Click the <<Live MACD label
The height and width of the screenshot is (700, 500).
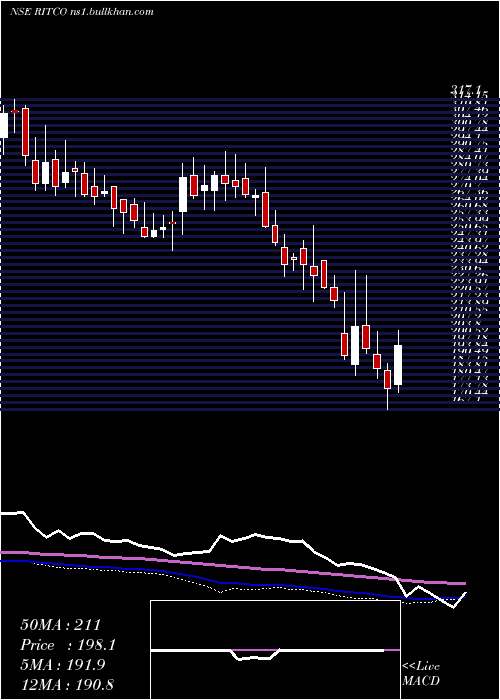coord(421,674)
